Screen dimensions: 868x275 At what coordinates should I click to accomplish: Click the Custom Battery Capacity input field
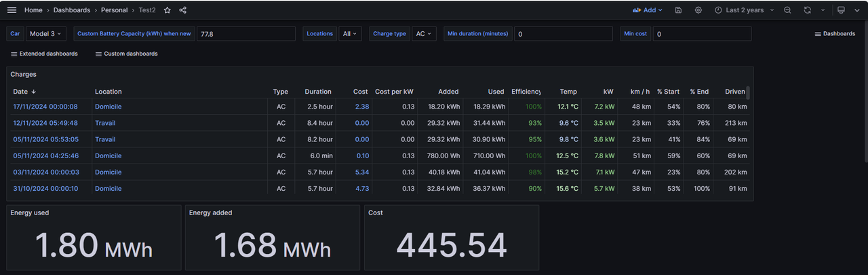click(x=246, y=34)
